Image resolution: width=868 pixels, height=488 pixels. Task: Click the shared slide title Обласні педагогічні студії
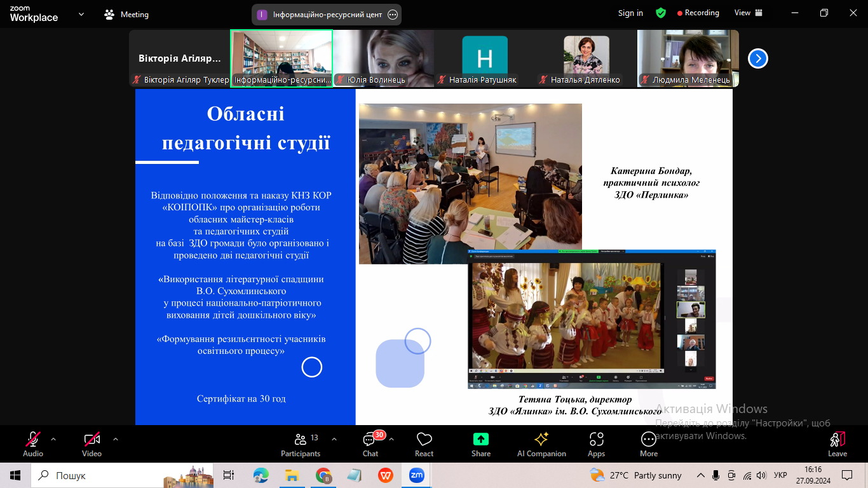246,128
